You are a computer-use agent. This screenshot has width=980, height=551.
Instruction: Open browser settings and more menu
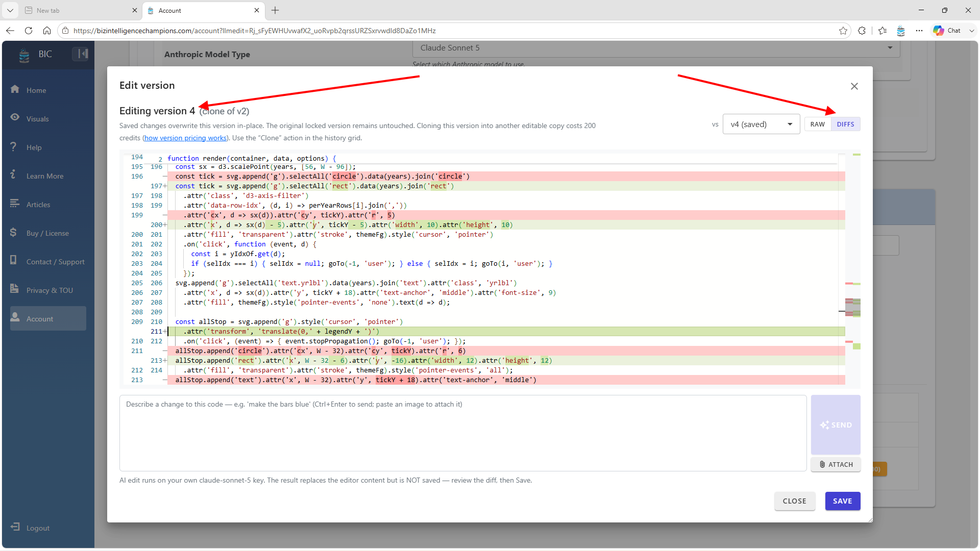919,31
